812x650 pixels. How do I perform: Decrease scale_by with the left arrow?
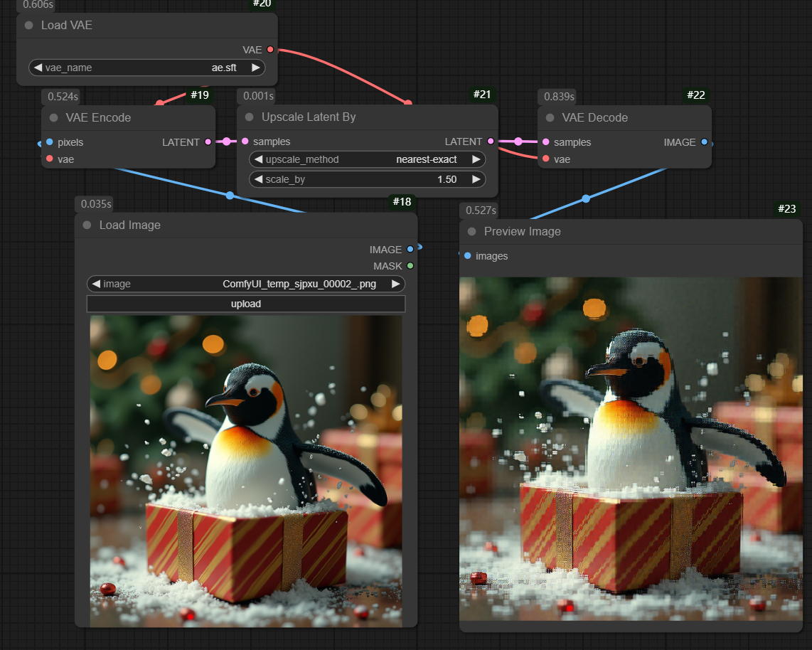pyautogui.click(x=259, y=179)
